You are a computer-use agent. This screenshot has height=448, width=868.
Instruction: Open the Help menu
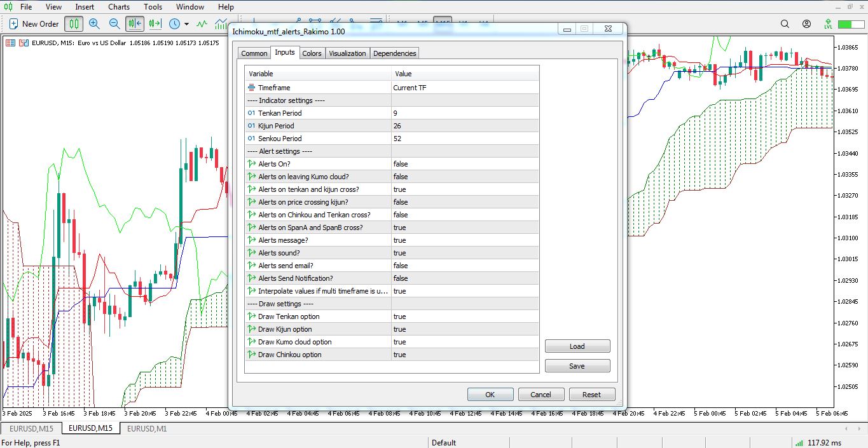(x=226, y=7)
